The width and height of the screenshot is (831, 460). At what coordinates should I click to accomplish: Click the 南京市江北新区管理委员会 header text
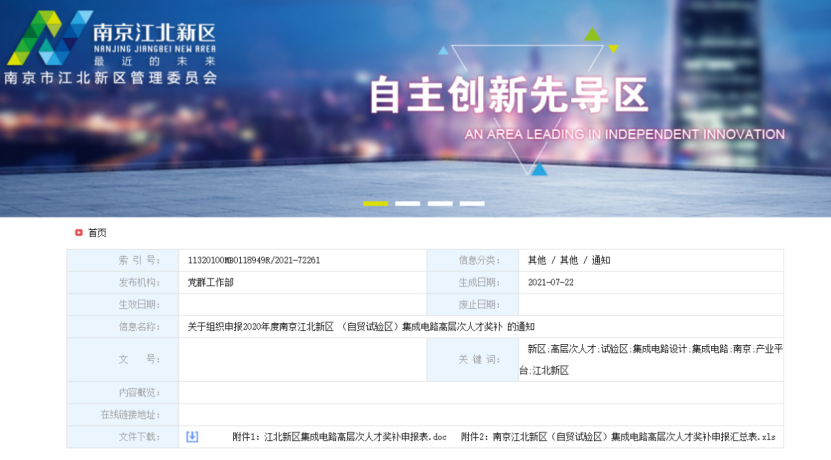pos(111,78)
